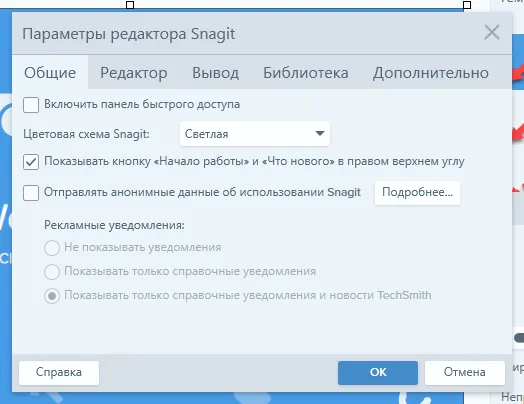Uncheck Показывать кнопку «Начало работы» option
The width and height of the screenshot is (524, 404).
31,162
